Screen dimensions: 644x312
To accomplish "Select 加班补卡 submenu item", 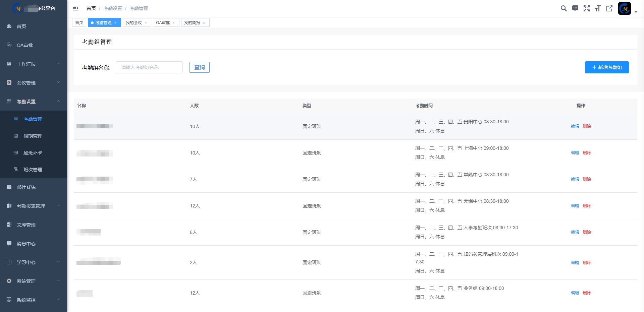I will [x=33, y=153].
